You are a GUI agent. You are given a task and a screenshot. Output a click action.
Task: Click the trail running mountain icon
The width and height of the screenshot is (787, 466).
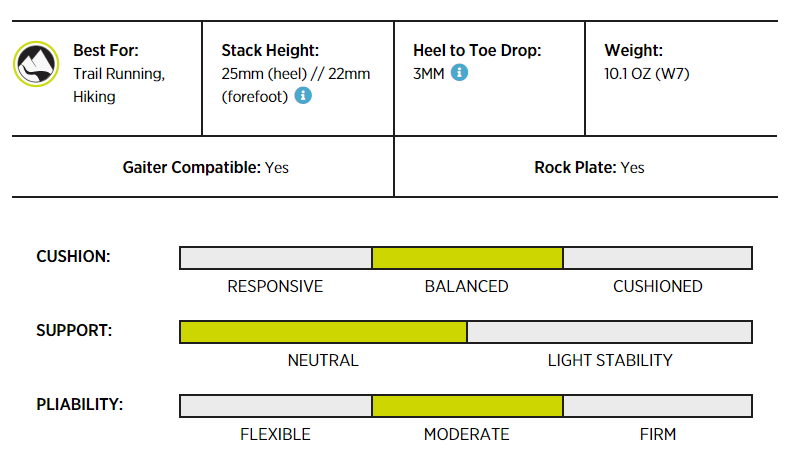38,65
